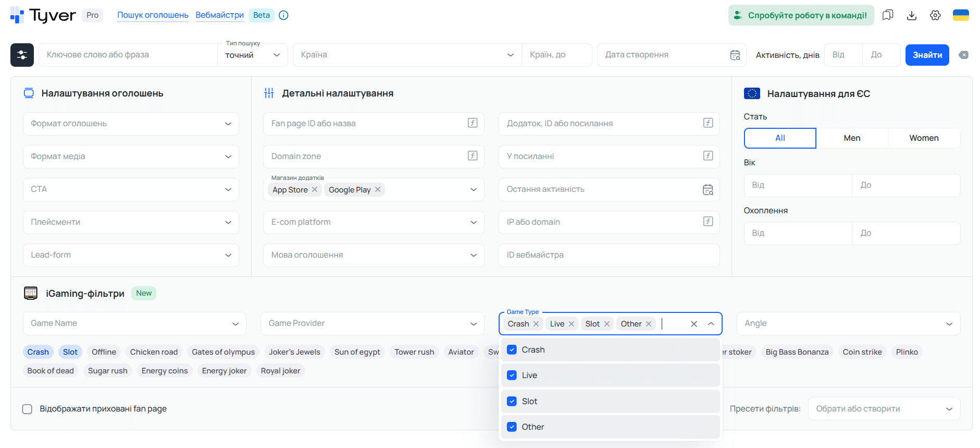980x448 pixels.
Task: Remove the Google Play chip
Action: point(378,189)
